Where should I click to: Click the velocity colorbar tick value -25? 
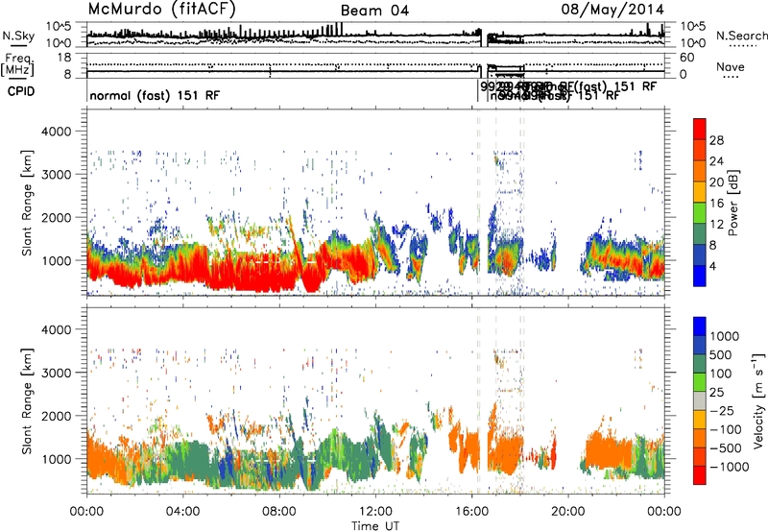click(x=725, y=411)
